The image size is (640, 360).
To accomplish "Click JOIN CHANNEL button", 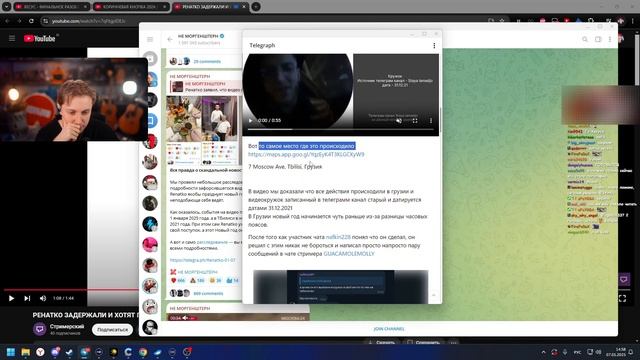I will coord(389,329).
